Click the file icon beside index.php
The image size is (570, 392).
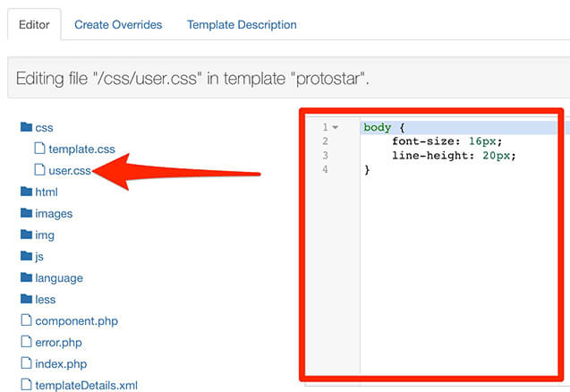tap(26, 364)
